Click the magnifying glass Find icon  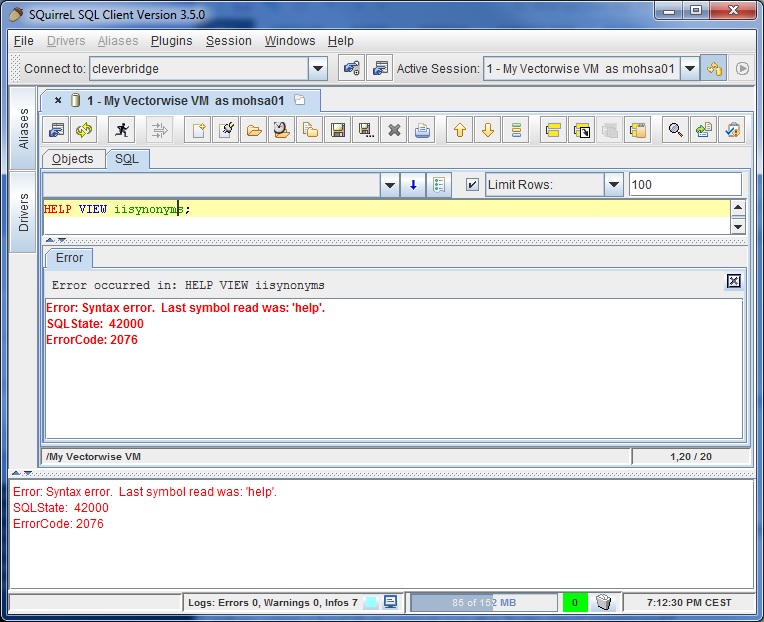676,130
